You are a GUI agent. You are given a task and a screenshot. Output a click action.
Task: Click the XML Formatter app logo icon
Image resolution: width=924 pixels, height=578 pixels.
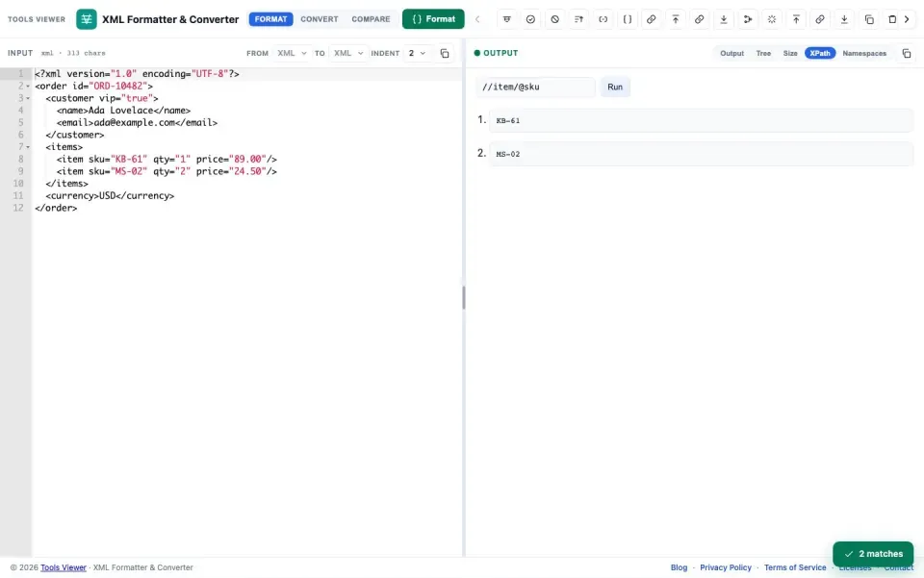87,19
